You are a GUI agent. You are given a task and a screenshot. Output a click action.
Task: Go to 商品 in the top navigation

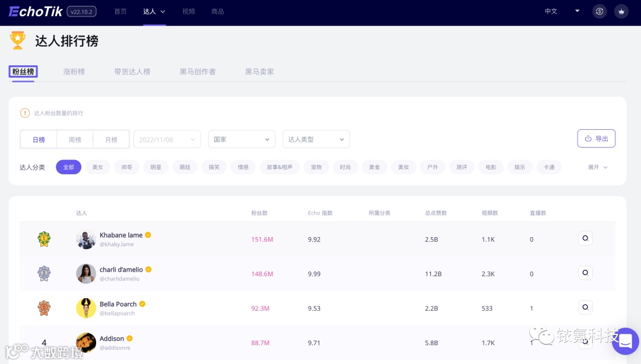click(217, 11)
